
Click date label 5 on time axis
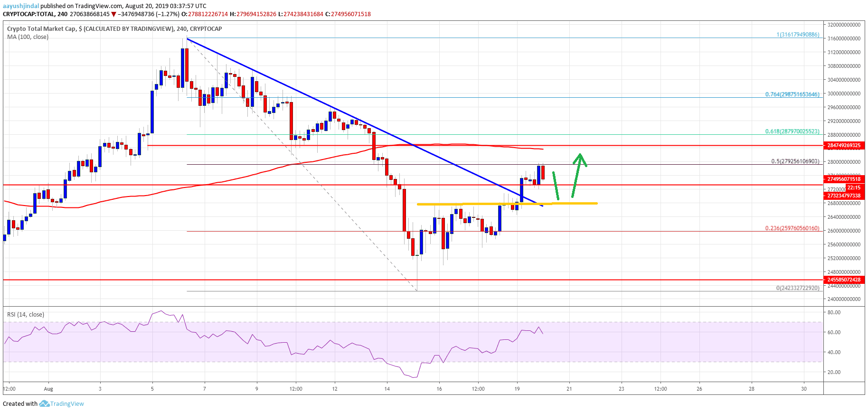point(152,389)
